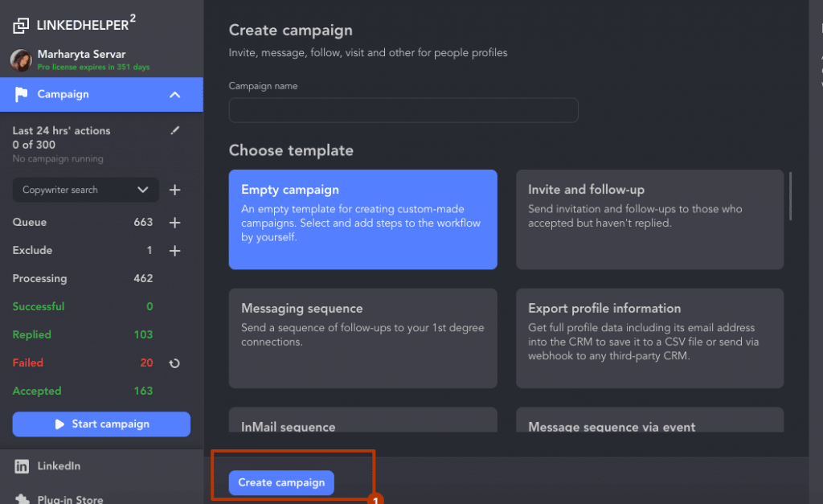Image resolution: width=823 pixels, height=504 pixels.
Task: Click the Failed count 20
Action: click(x=146, y=363)
